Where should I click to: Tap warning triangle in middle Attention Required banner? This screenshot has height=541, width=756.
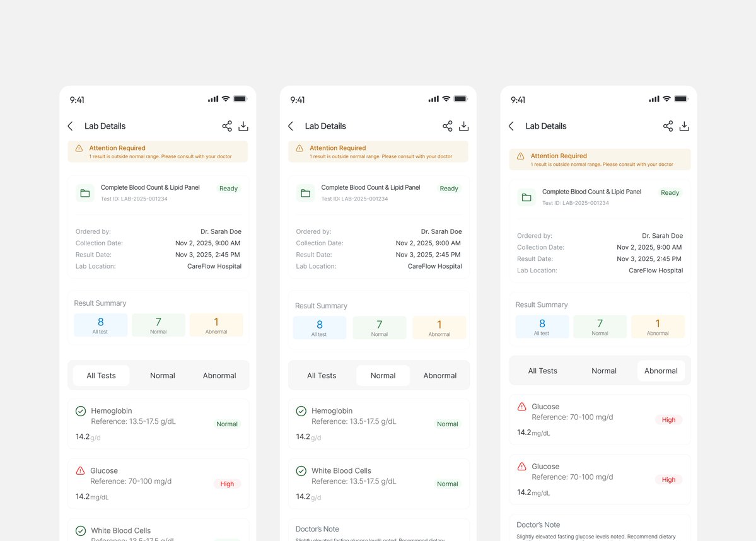click(299, 148)
